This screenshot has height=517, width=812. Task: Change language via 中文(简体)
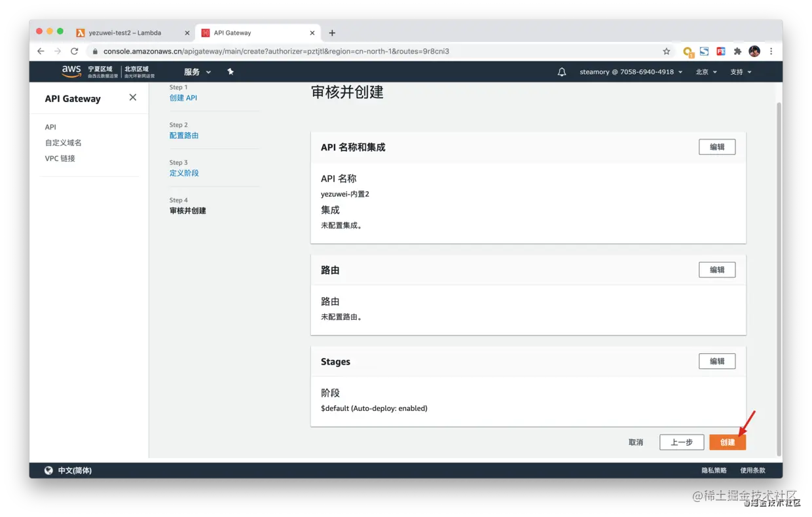click(75, 471)
